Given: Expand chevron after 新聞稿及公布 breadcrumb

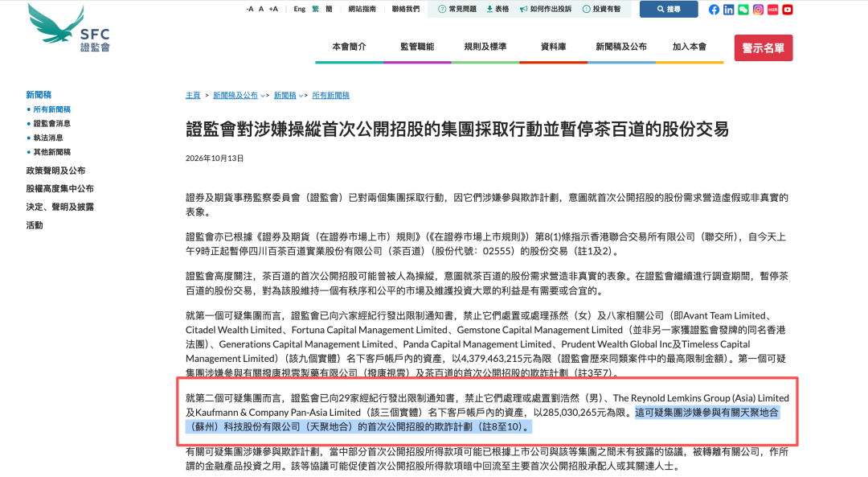Looking at the screenshot, I should click(x=263, y=96).
